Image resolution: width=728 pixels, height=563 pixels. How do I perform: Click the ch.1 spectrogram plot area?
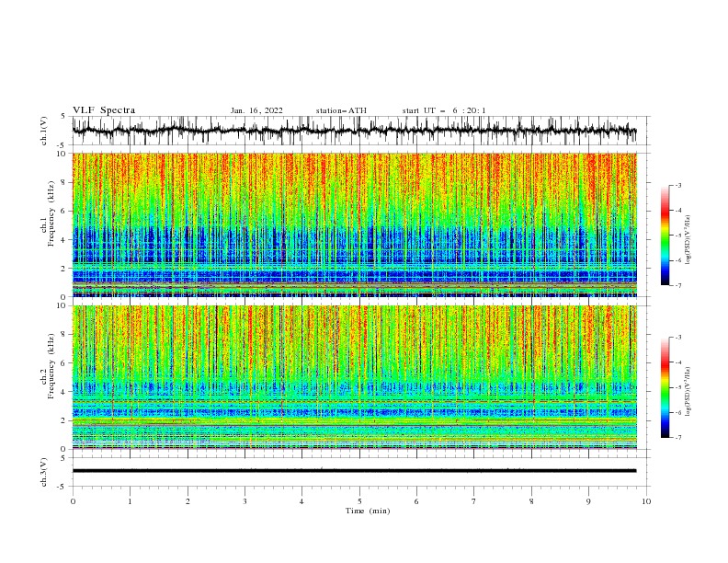tap(354, 224)
